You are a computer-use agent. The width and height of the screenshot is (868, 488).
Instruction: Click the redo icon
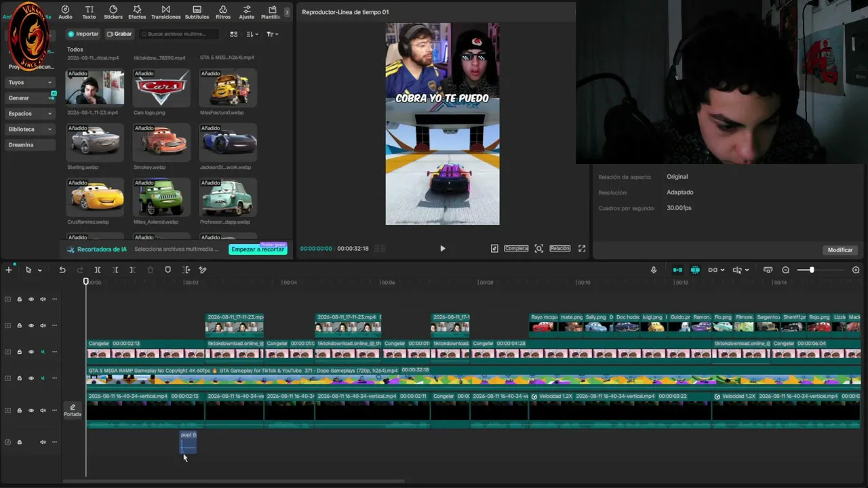[80, 270]
